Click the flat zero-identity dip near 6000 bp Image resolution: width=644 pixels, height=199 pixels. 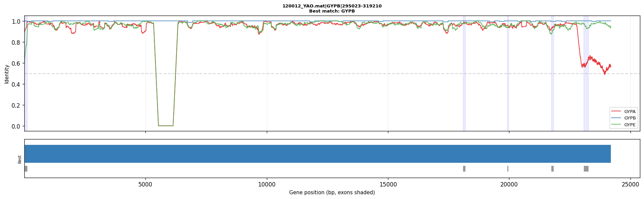pyautogui.click(x=166, y=126)
